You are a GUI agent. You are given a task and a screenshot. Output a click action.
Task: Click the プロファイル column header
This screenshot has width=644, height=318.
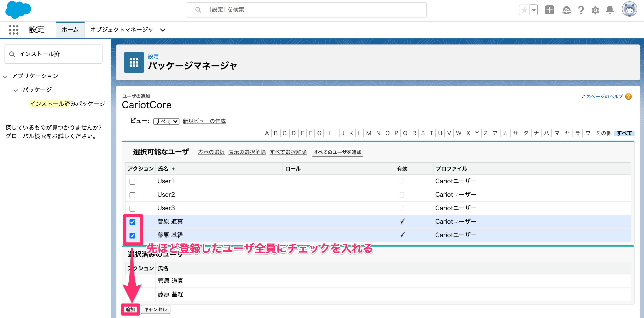pyautogui.click(x=451, y=169)
